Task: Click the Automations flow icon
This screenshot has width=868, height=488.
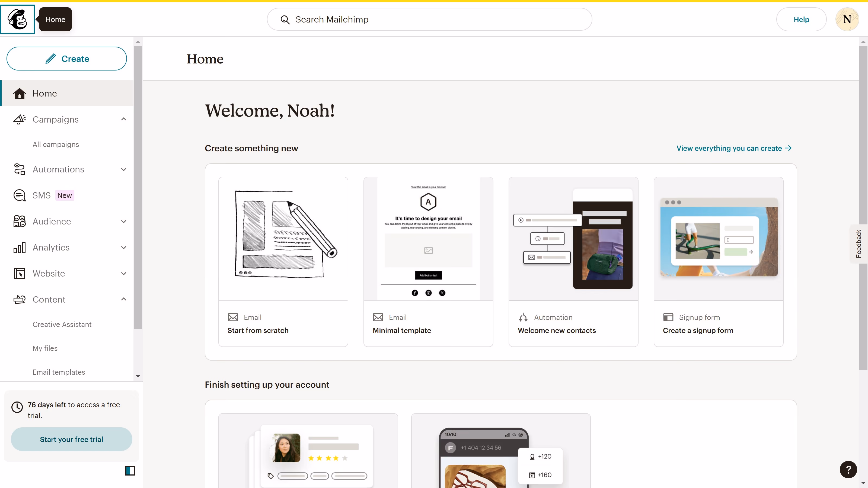Action: coord(19,169)
